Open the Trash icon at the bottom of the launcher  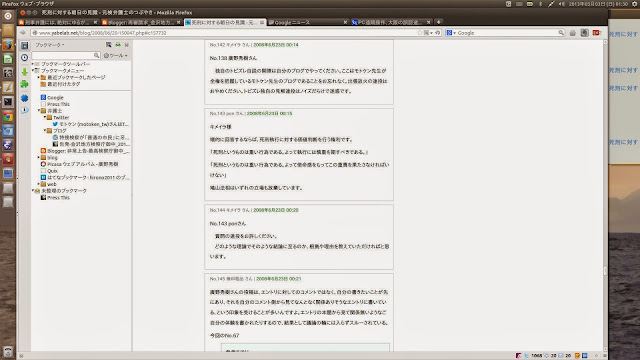(x=8, y=351)
